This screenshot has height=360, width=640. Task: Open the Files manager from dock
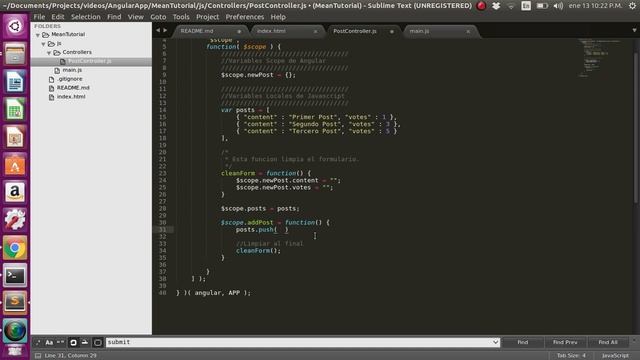tap(15, 54)
